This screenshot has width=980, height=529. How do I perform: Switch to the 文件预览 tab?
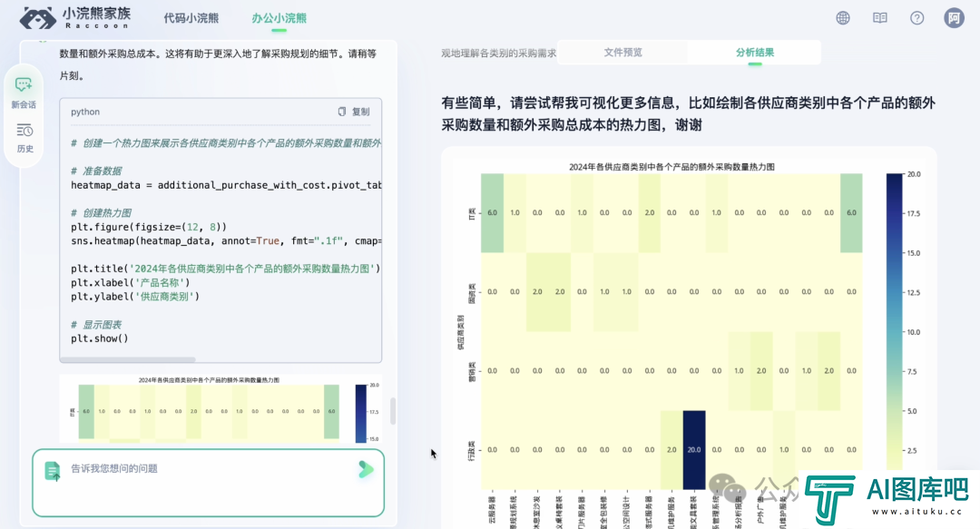622,53
